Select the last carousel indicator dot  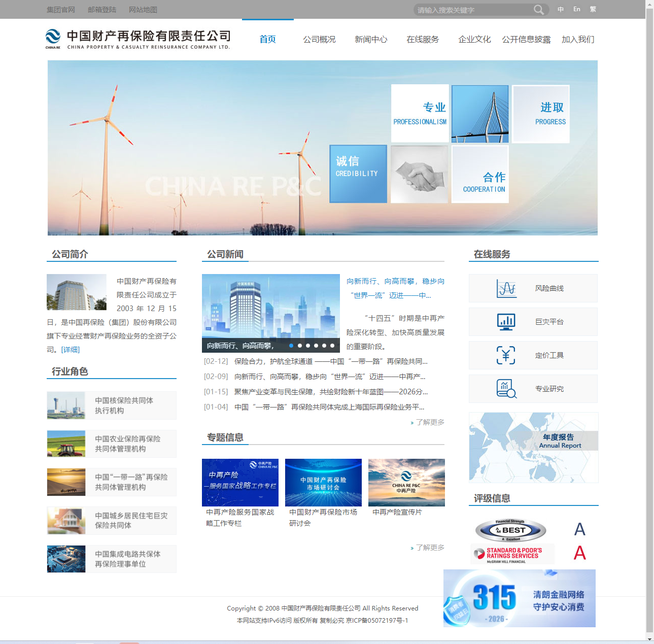click(332, 346)
